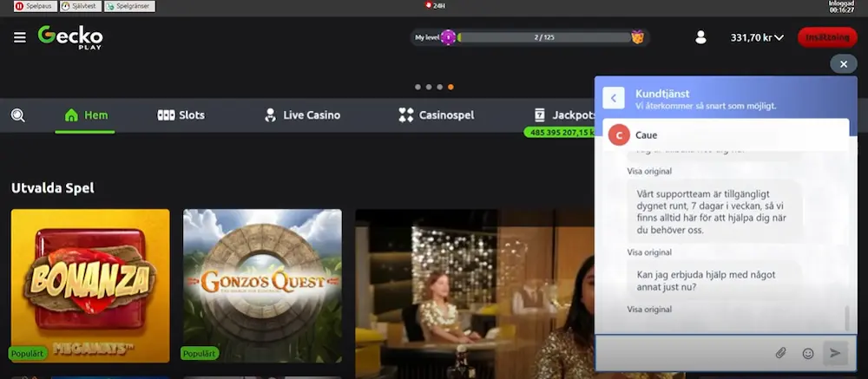
Task: Open the Spelgränser button
Action: point(129,6)
